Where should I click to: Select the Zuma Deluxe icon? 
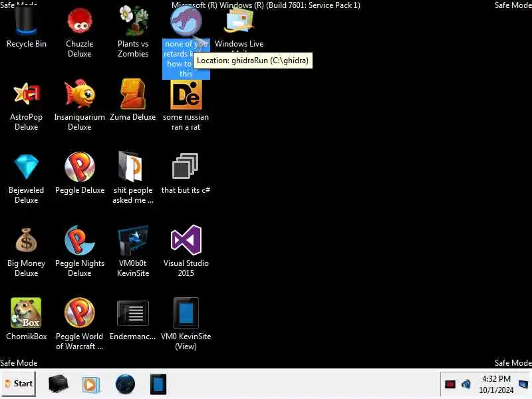pyautogui.click(x=132, y=94)
